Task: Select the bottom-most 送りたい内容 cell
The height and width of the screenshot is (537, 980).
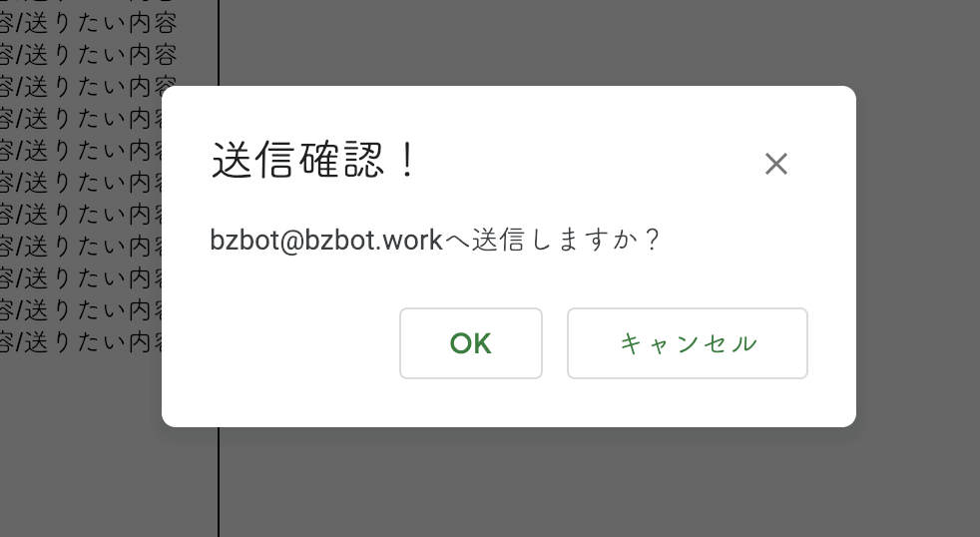Action: (81, 342)
